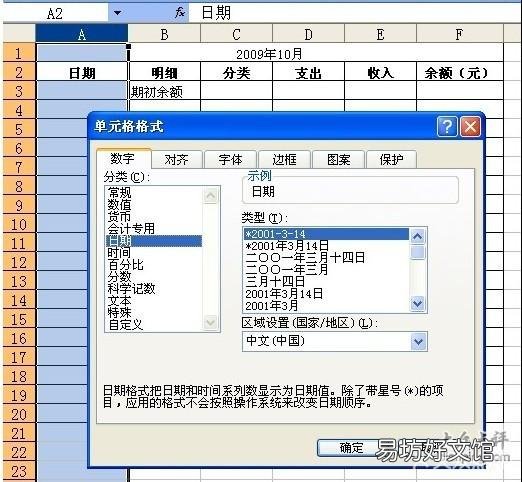Click the 期初余额 cell
This screenshot has width=522, height=482.
coord(164,91)
